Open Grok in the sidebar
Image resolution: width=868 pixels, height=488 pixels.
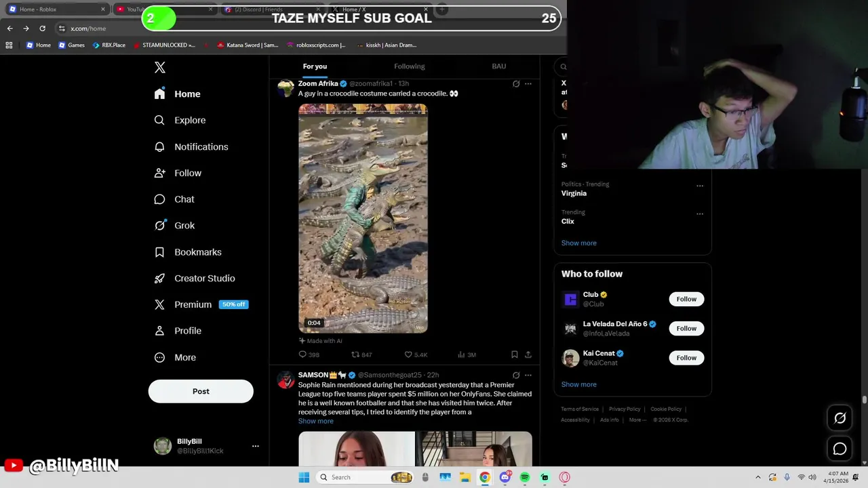(x=174, y=226)
